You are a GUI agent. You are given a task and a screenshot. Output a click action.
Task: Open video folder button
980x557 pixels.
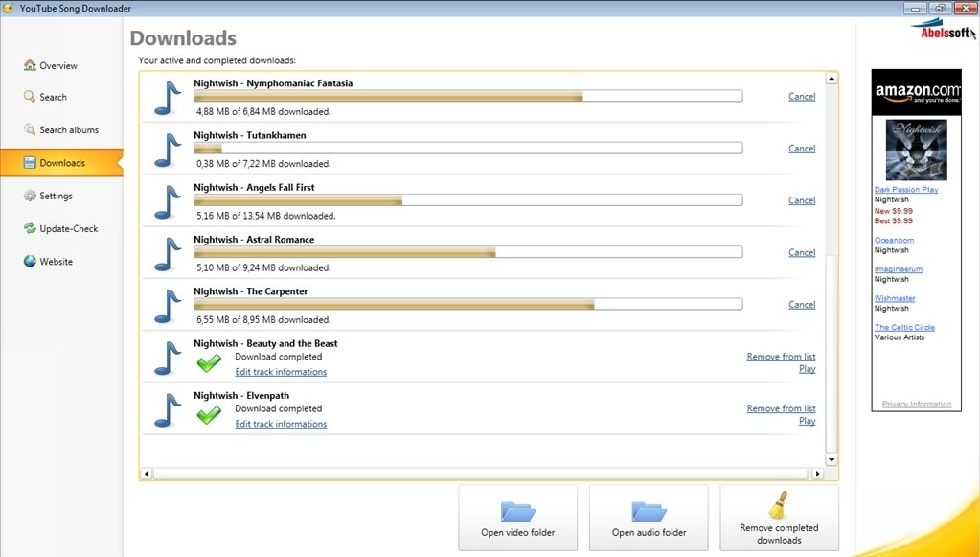click(517, 518)
